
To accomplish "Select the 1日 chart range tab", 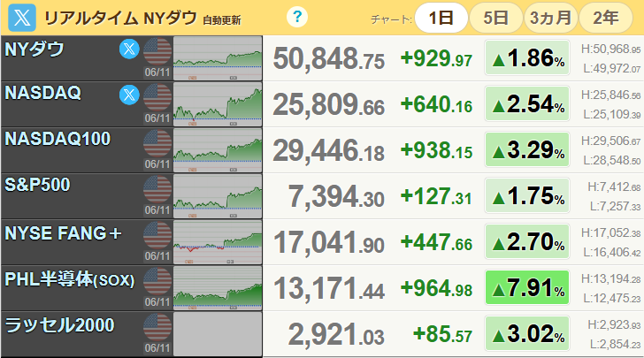I will click(441, 18).
